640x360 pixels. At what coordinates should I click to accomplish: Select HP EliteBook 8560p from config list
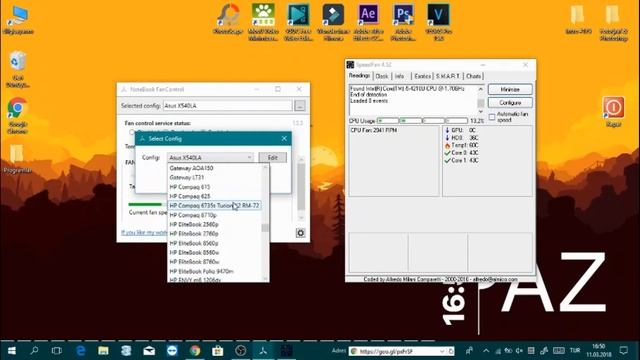(215, 243)
